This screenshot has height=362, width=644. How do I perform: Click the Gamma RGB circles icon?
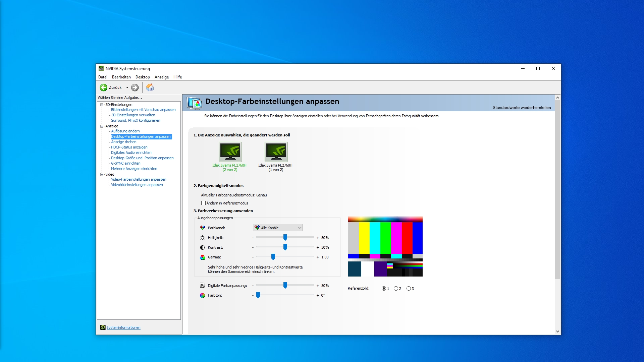[x=202, y=257]
